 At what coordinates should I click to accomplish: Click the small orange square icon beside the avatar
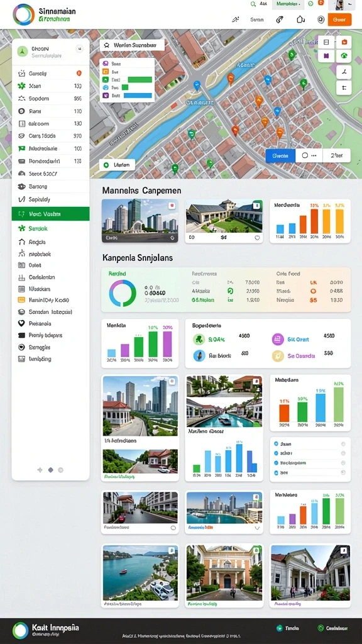tap(321, 3)
